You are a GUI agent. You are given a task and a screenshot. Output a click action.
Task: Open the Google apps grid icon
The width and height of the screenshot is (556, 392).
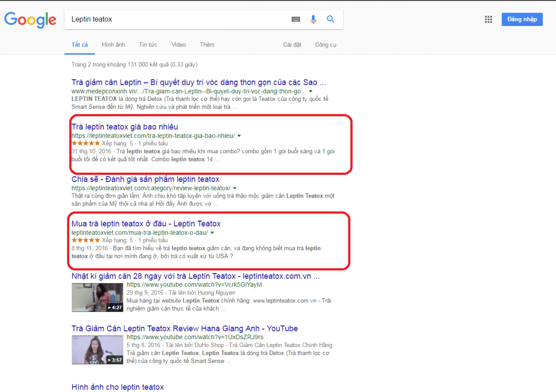pyautogui.click(x=488, y=19)
